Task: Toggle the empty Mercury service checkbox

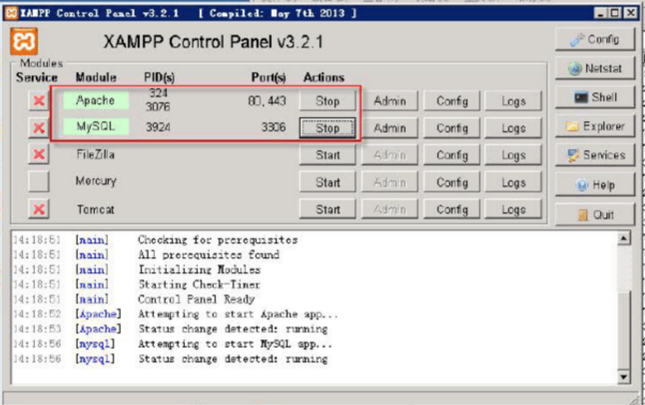Action: tap(39, 182)
